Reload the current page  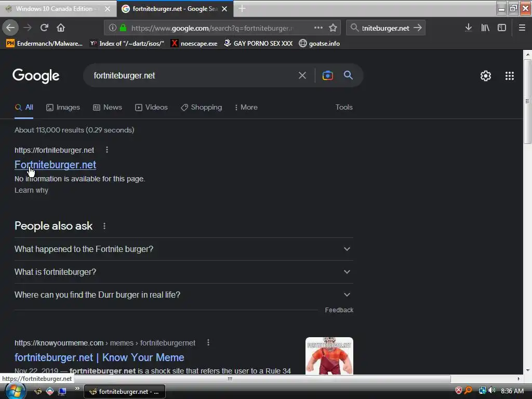point(44,28)
